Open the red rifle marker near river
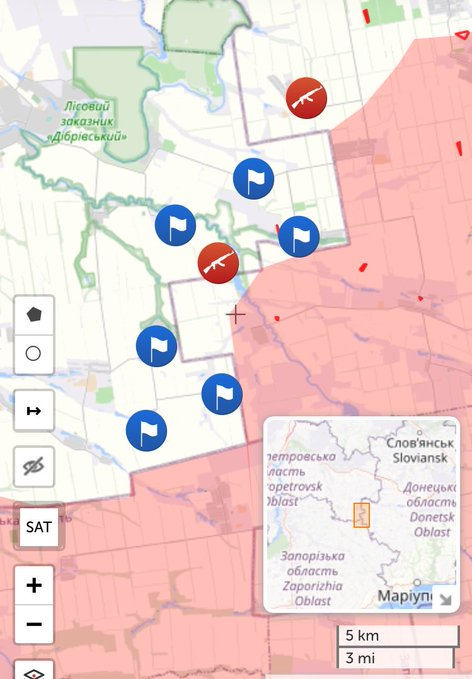The height and width of the screenshot is (679, 472). point(218,263)
